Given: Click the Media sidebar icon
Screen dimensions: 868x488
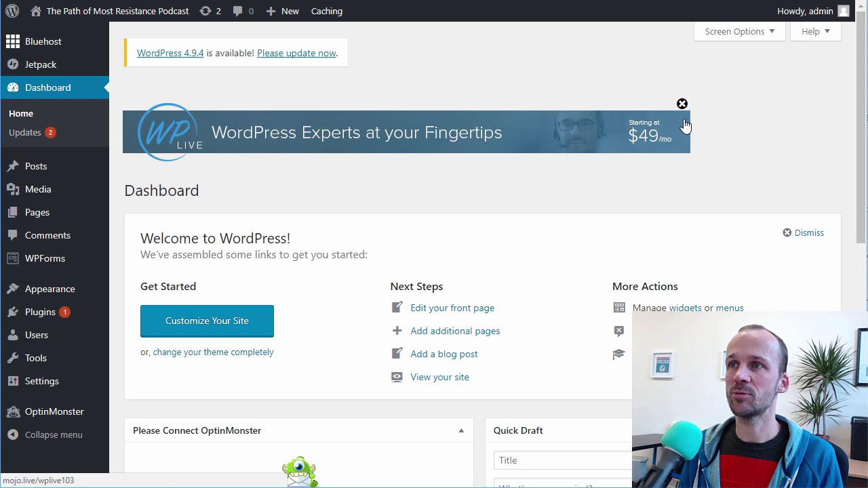Looking at the screenshot, I should tap(13, 189).
